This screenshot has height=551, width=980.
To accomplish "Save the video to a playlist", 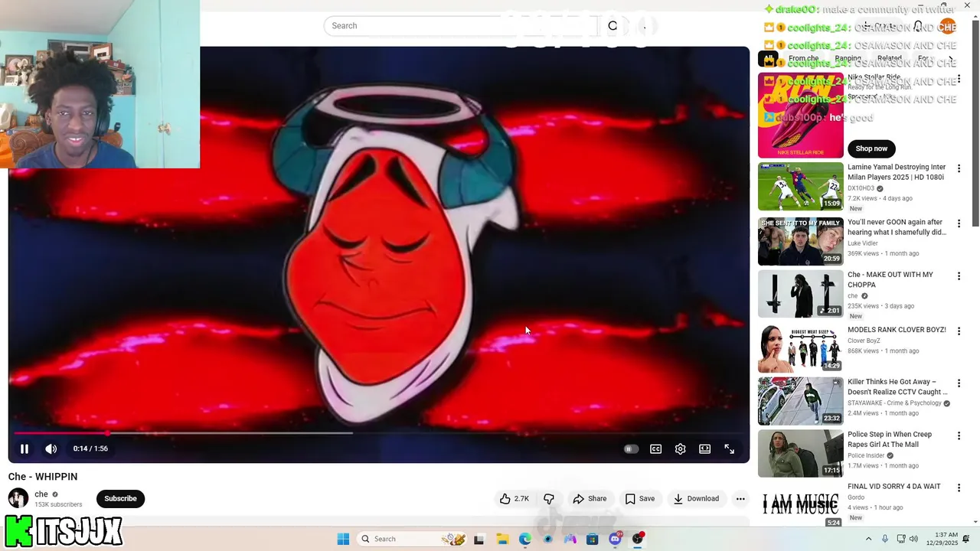I will coord(640,499).
